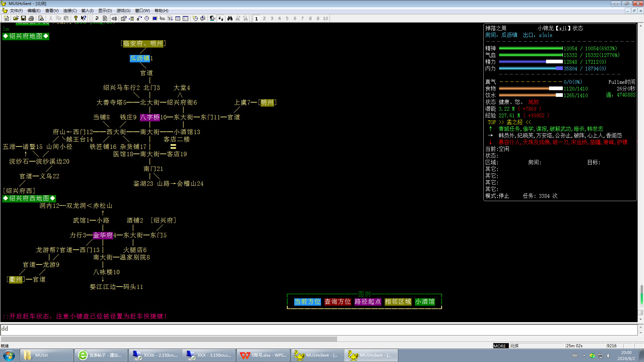Screen dimensions: 644x362
Task: Click the curved return-arrow toolbar icon
Action: [97, 18]
